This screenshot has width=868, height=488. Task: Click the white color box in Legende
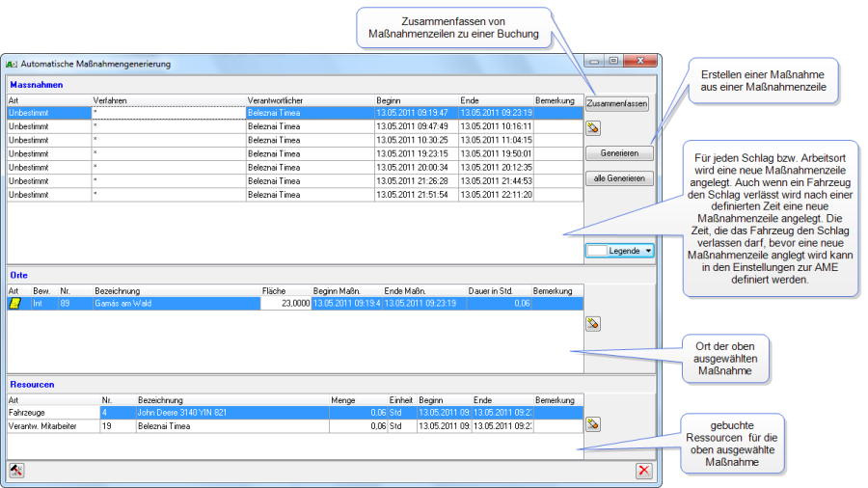point(596,251)
